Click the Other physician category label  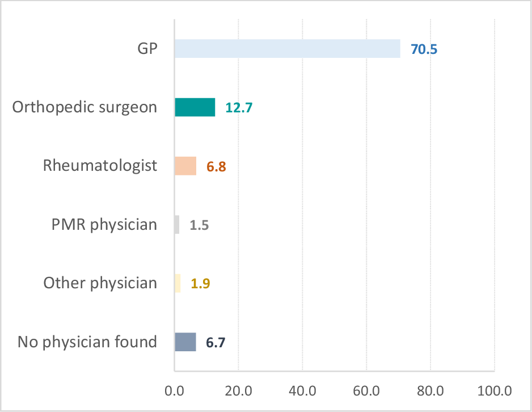pos(100,283)
